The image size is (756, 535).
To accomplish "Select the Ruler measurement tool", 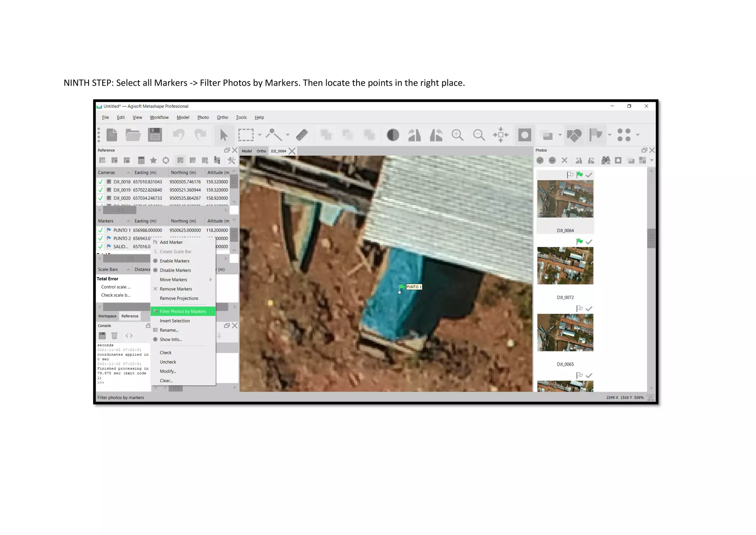I will tap(302, 135).
